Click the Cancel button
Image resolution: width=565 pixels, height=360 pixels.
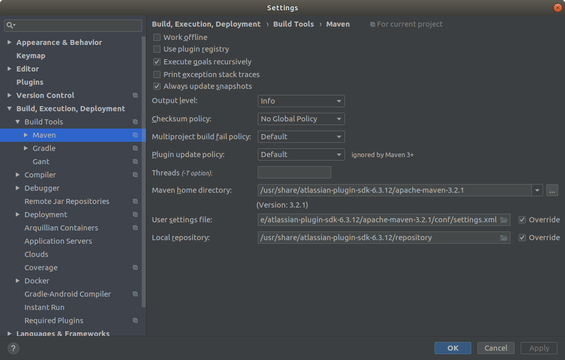tap(496, 348)
